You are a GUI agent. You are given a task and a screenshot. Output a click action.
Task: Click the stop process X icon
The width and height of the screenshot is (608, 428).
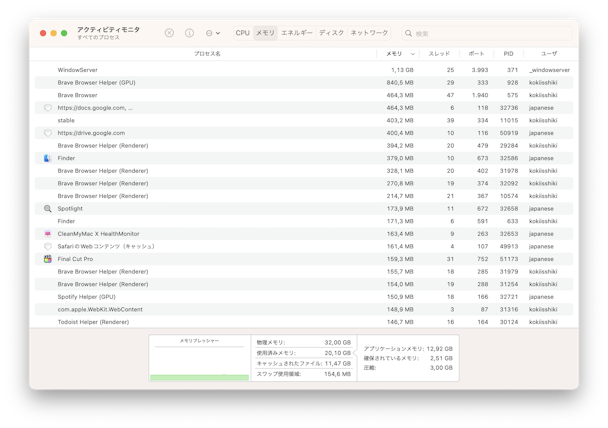[x=169, y=33]
